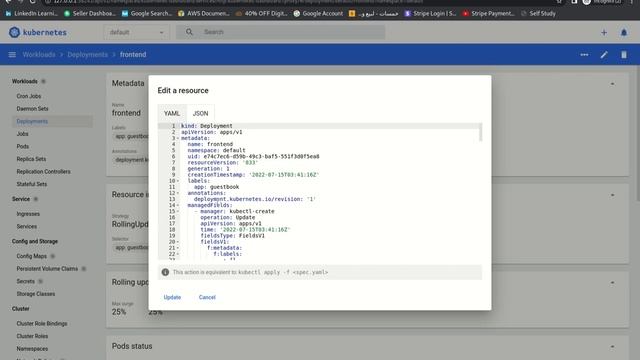Open Secrets in sidebar
This screenshot has height=360, width=640.
(25, 282)
